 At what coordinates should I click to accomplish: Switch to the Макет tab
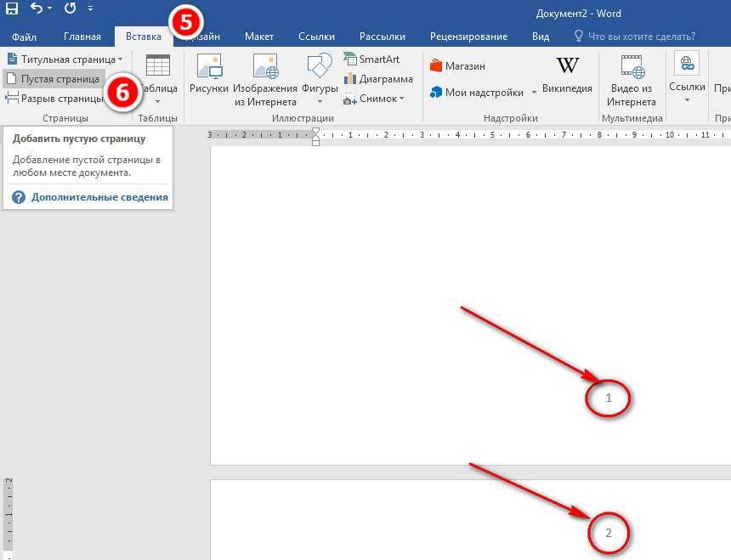(259, 37)
